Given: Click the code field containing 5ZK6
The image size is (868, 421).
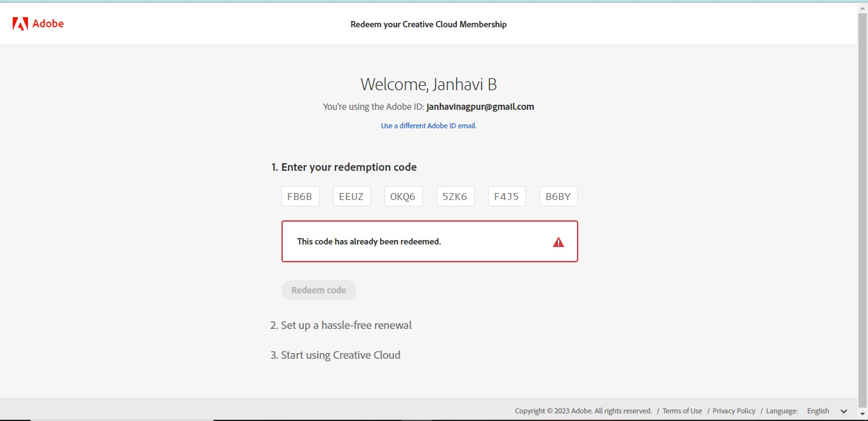Looking at the screenshot, I should tap(455, 196).
